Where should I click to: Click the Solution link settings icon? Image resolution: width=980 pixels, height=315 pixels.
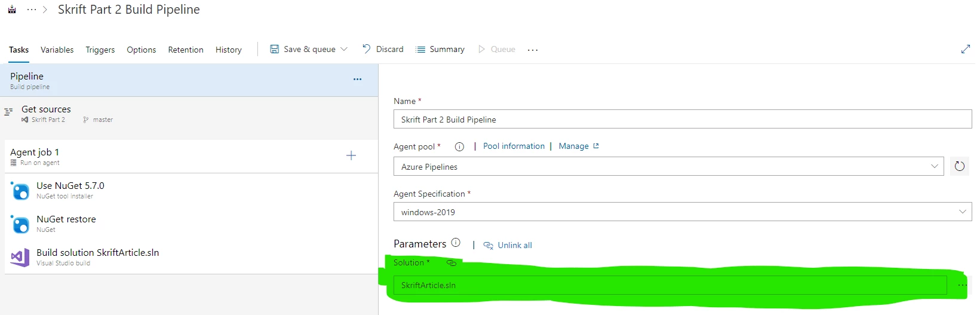pos(451,263)
